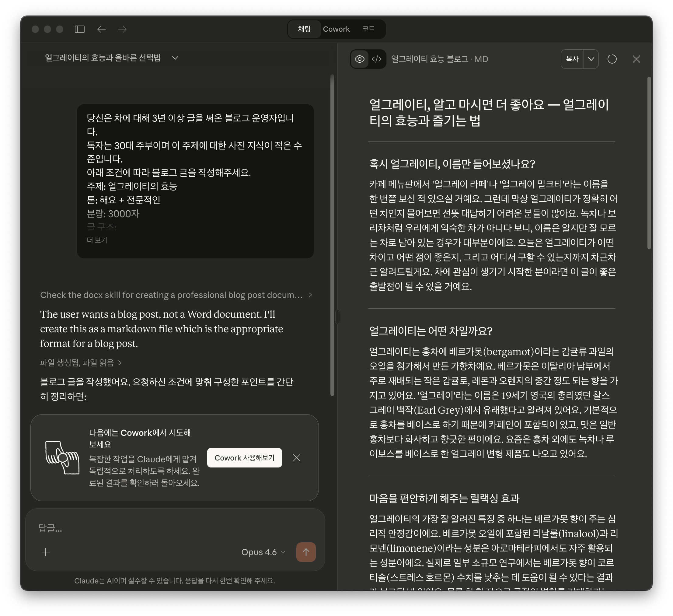Click the Cowork hands illustration

pyautogui.click(x=62, y=457)
